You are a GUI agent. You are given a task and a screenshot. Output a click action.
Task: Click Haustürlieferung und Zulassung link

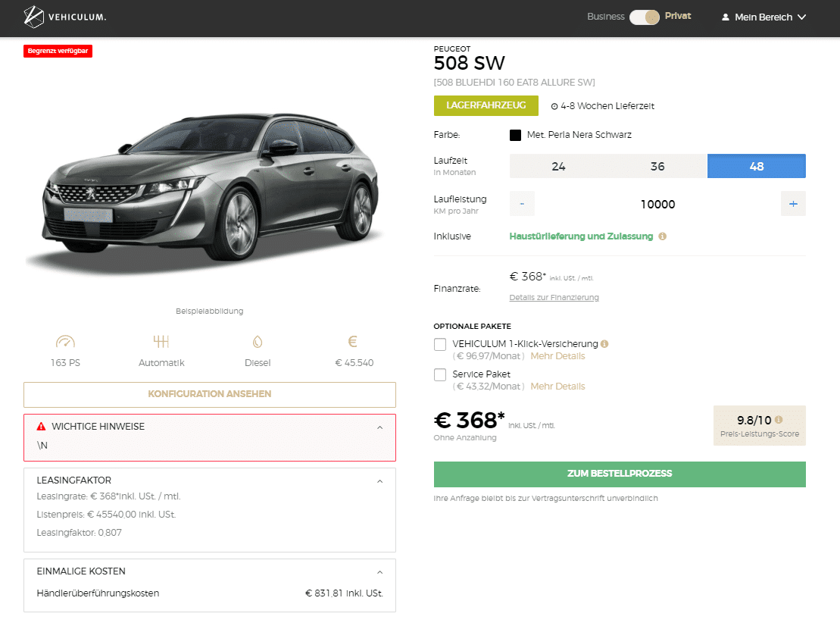click(x=581, y=236)
